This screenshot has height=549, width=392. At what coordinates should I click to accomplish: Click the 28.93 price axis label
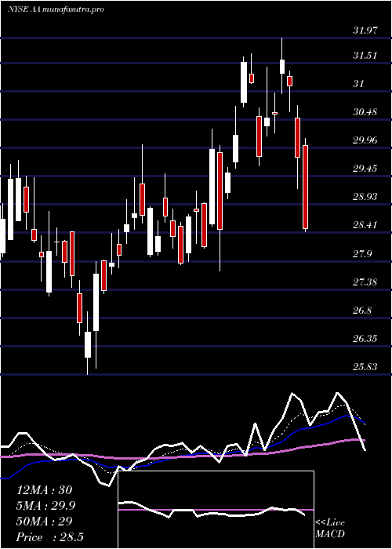pyautogui.click(x=365, y=196)
